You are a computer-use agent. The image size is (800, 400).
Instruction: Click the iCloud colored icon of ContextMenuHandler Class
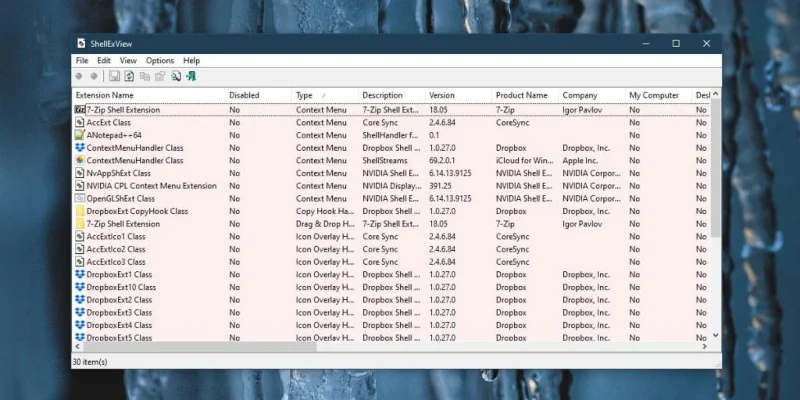[x=80, y=160]
